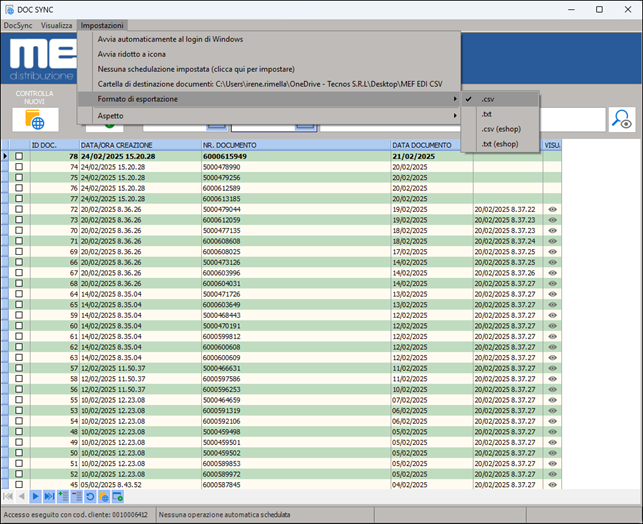The width and height of the screenshot is (643, 524).
Task: Tick the checkbox for document ID 74
Action: pos(18,167)
